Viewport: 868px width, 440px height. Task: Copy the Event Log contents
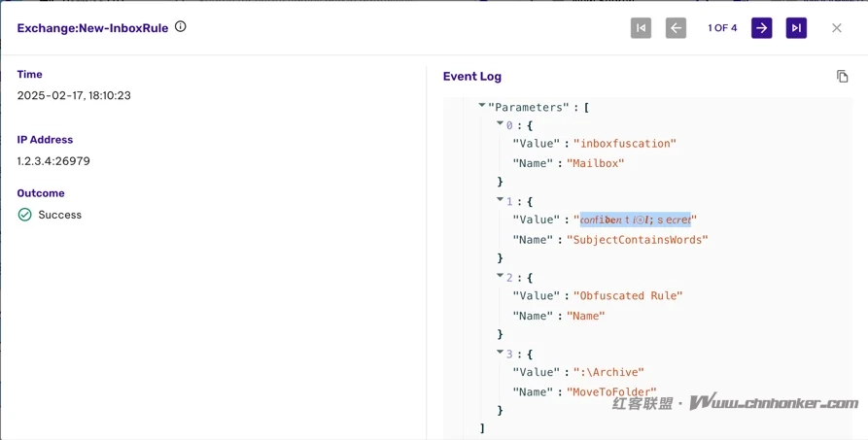[842, 77]
